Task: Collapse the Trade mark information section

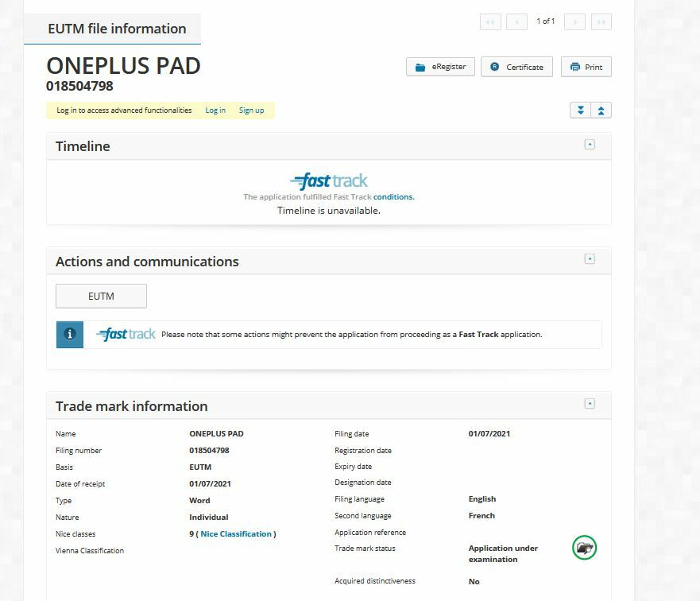Action: tap(590, 404)
